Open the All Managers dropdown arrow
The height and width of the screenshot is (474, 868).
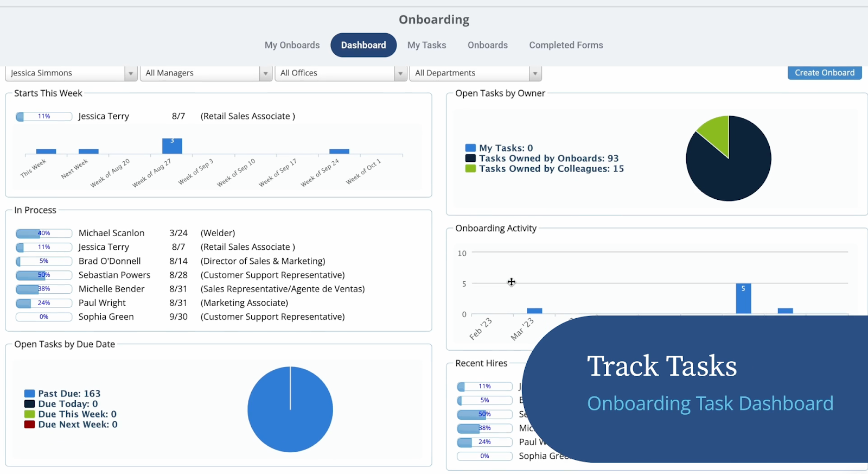point(266,73)
